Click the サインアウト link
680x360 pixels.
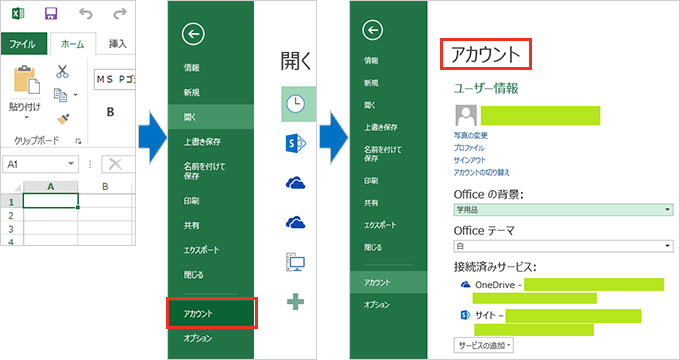pyautogui.click(x=470, y=160)
